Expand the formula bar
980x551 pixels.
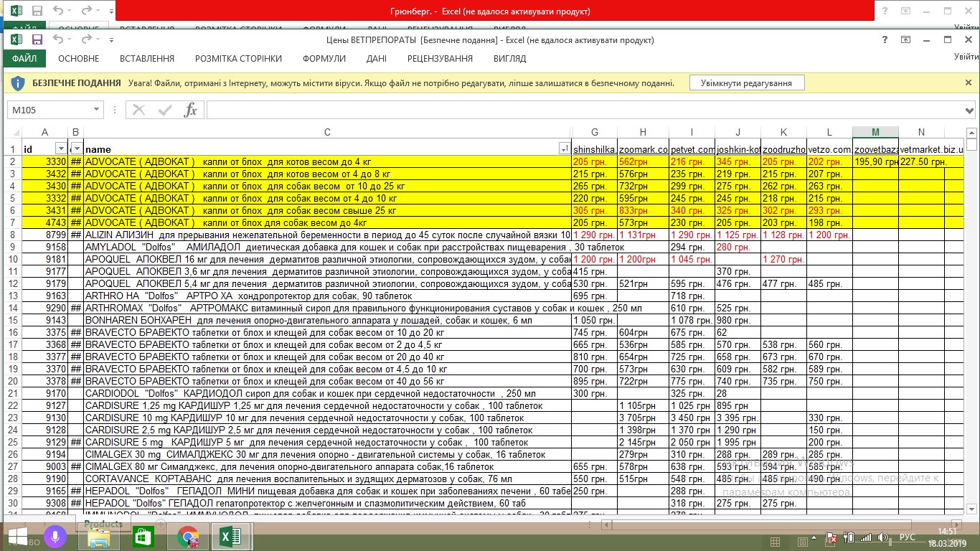tap(969, 110)
